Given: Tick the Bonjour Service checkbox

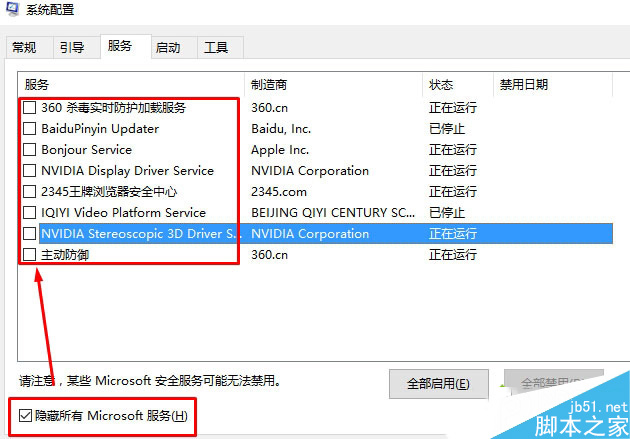Looking at the screenshot, I should tap(30, 150).
